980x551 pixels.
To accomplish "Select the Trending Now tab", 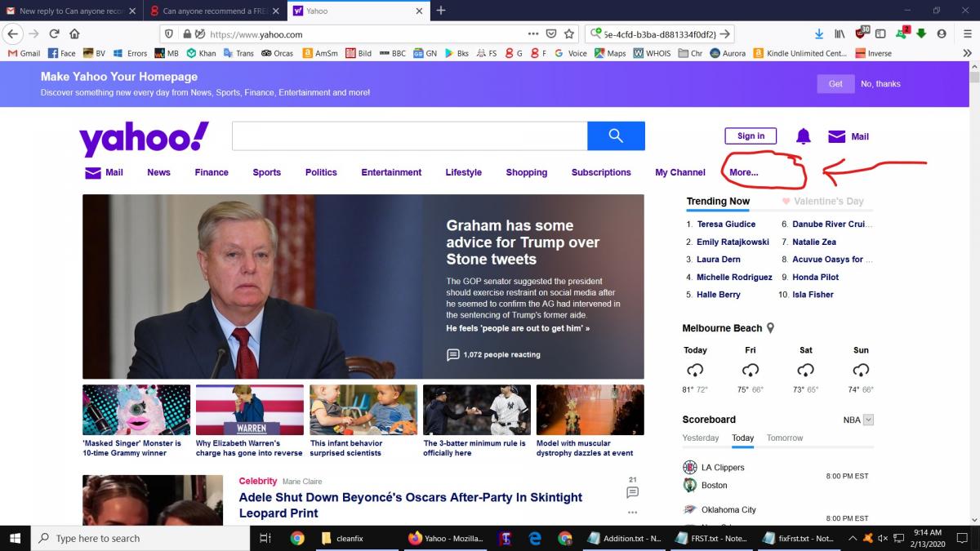I will click(718, 201).
